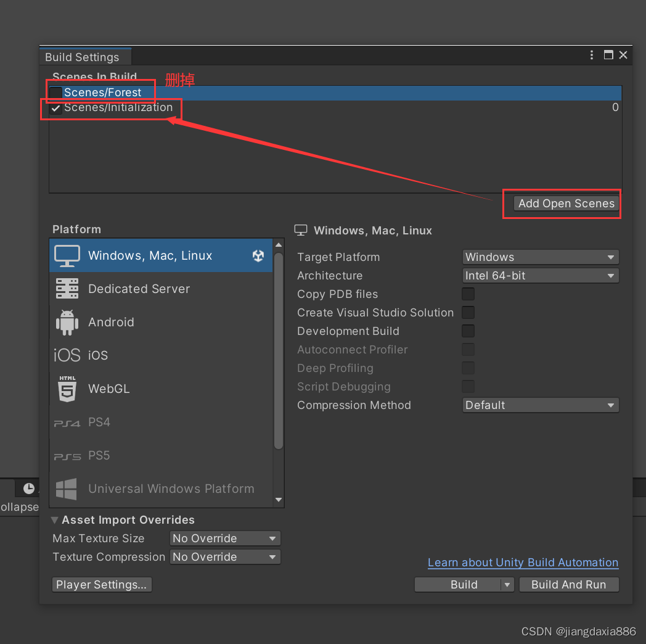The height and width of the screenshot is (644, 646).
Task: Click the platform list scrollbar thumb
Action: pos(279,350)
